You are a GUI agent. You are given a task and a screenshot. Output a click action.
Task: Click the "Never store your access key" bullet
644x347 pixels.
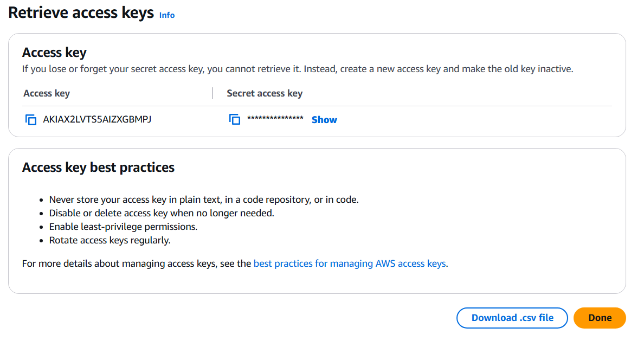coord(204,200)
